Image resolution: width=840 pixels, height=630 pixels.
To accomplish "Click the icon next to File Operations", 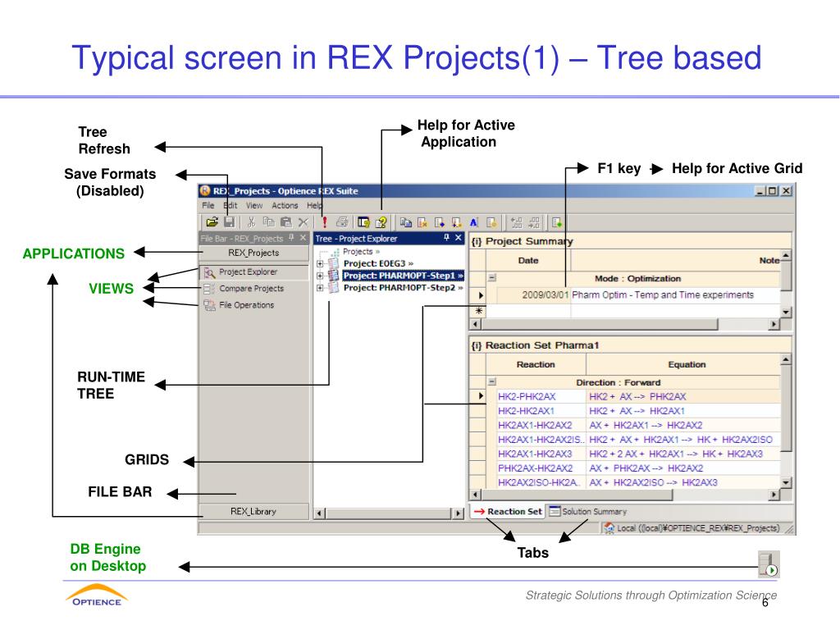I will [209, 305].
